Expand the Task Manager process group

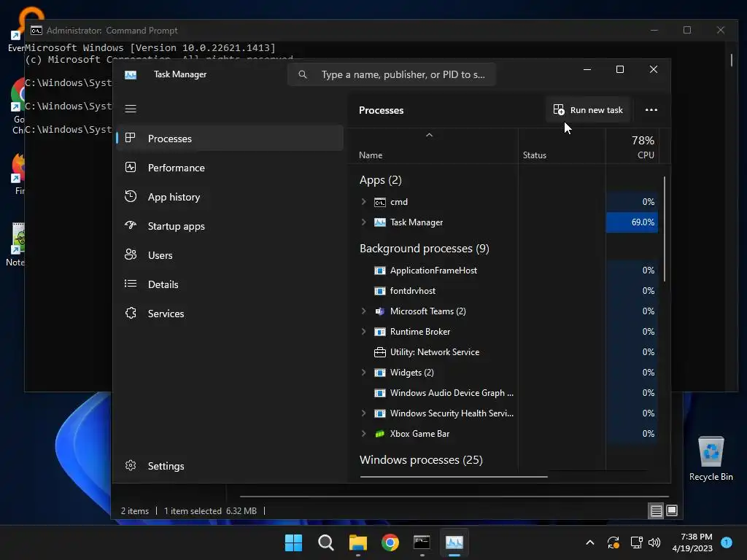click(x=363, y=222)
